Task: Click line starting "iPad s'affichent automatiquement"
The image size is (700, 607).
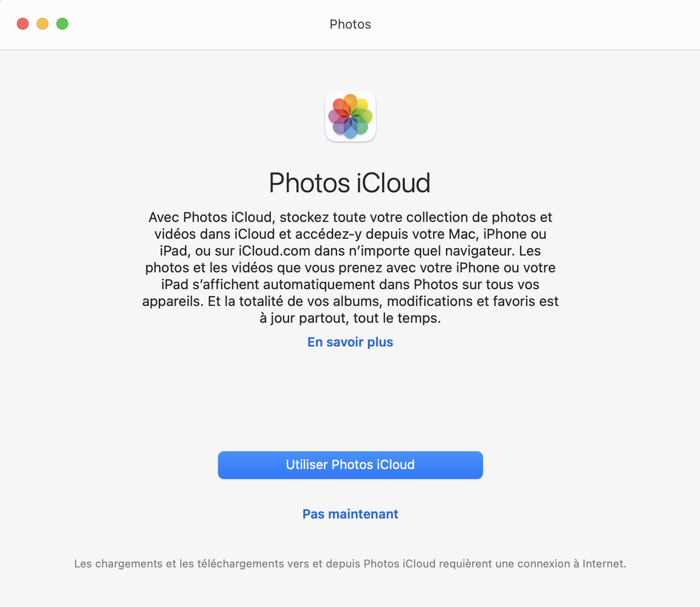Action: point(350,285)
